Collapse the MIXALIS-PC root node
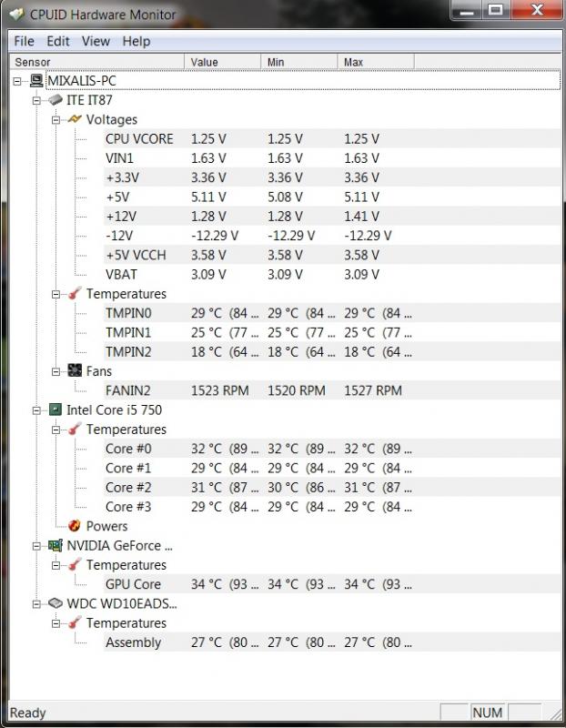566x728 pixels. tap(17, 81)
